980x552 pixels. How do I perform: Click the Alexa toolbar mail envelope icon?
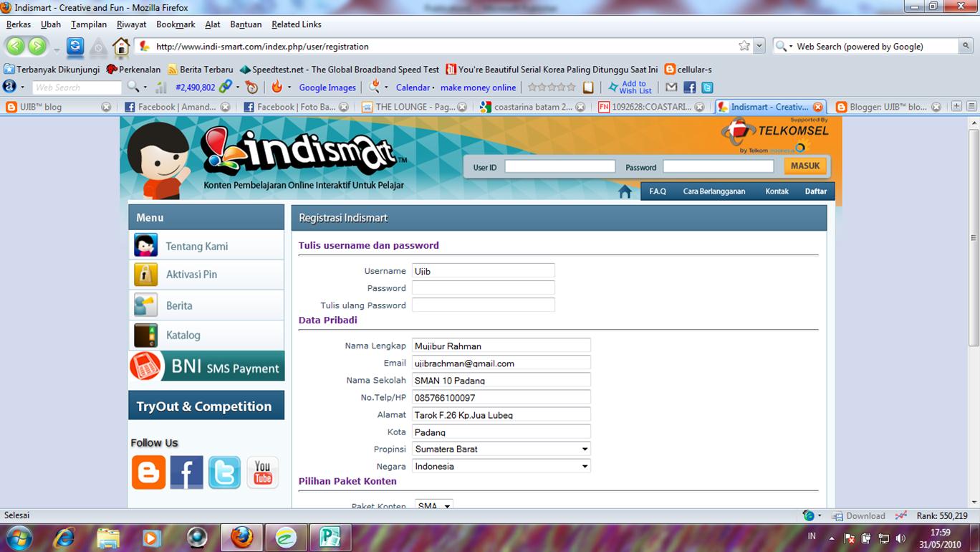click(671, 87)
